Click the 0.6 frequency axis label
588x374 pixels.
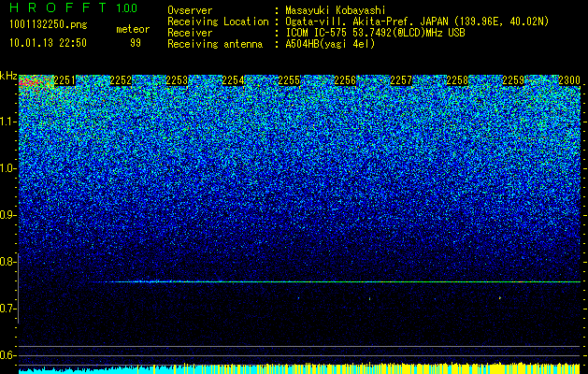[x=7, y=355]
